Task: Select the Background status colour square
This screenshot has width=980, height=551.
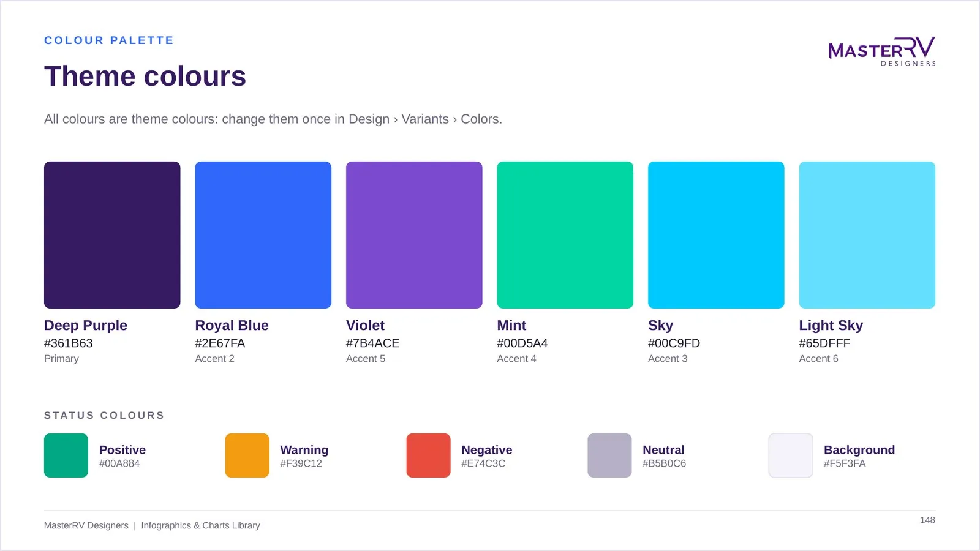Action: [791, 455]
